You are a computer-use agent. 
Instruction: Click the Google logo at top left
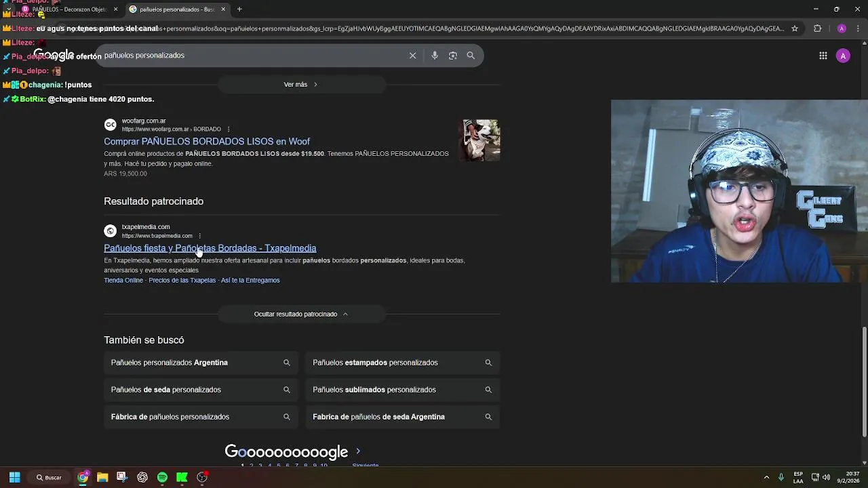click(x=54, y=56)
